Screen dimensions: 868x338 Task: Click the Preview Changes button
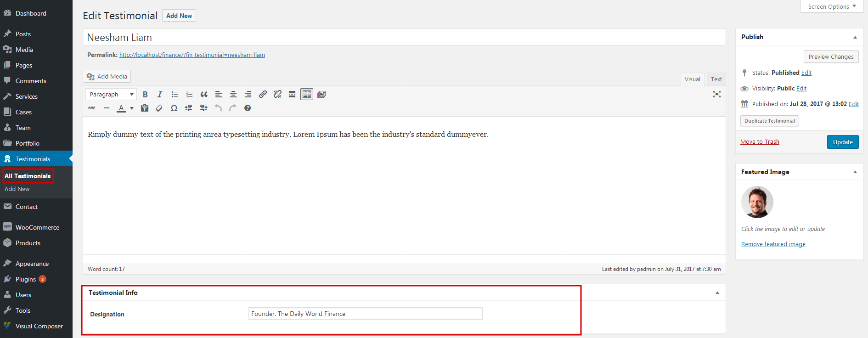831,56
